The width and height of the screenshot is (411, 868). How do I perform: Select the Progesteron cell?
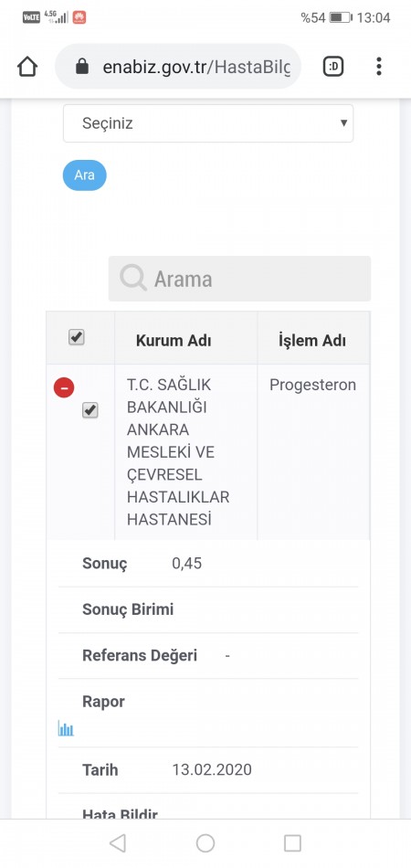point(312,386)
